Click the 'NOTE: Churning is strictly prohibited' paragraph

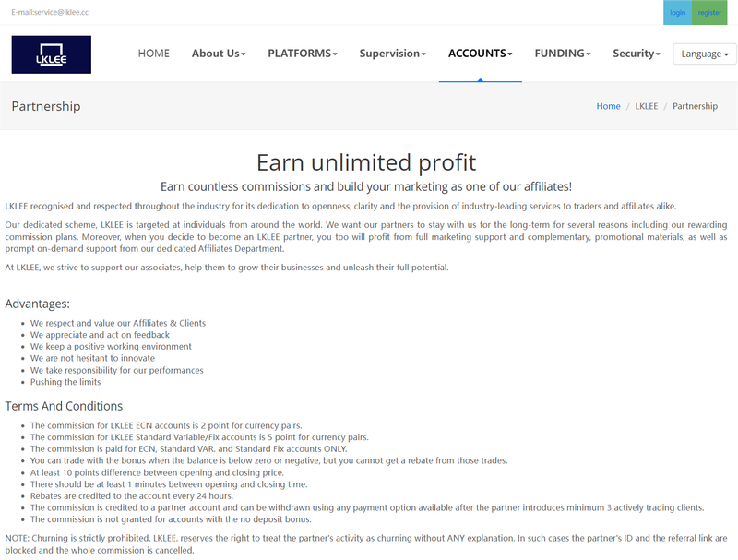coord(366,544)
